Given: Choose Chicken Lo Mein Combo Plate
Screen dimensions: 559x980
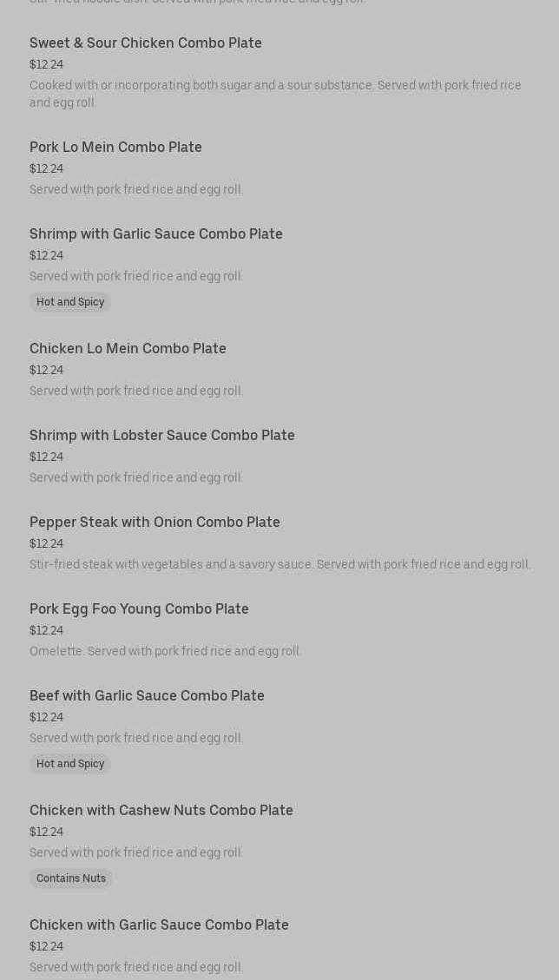Looking at the screenshot, I should pos(128,348).
